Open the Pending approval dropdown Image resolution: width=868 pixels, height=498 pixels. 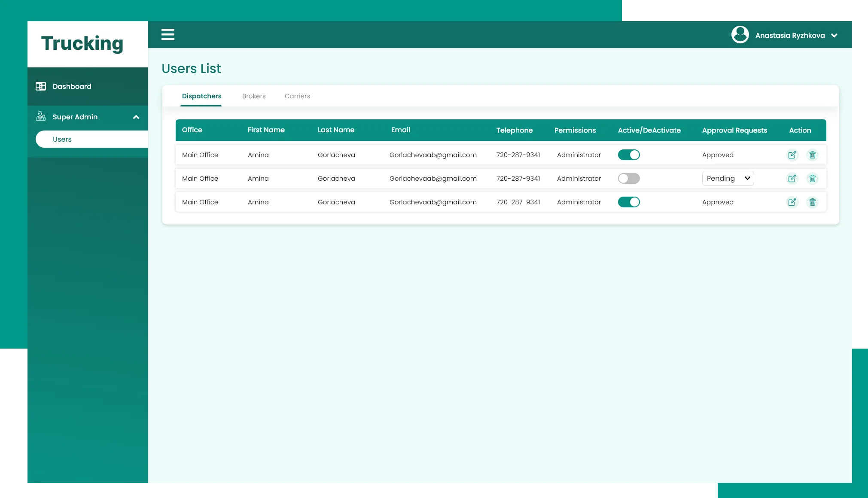[x=728, y=178]
